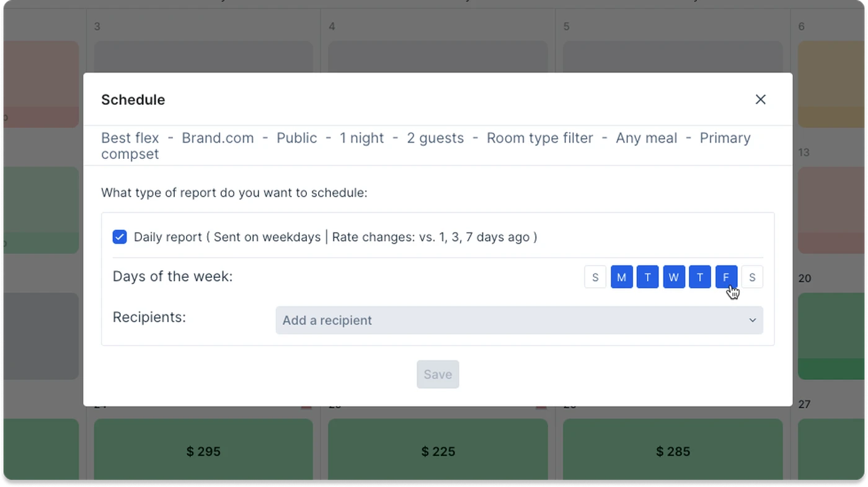Click the green rate cell for day 20
This screenshot has width=868, height=487.
(831, 335)
